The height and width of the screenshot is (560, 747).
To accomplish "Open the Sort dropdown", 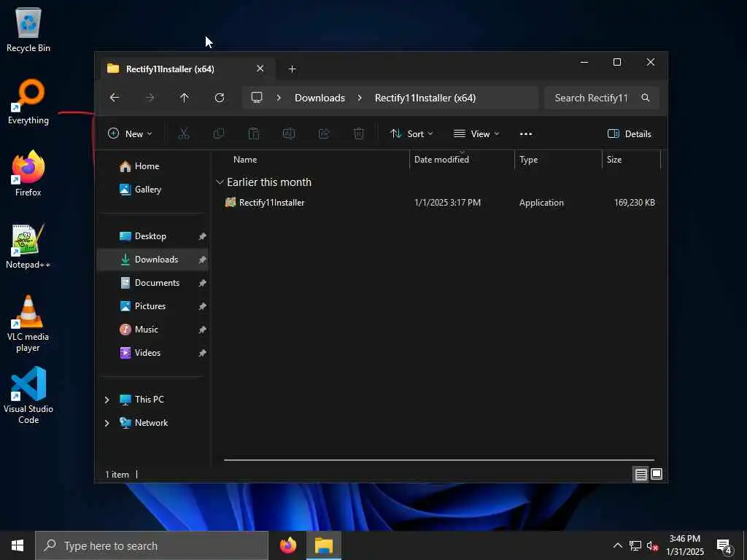I will (411, 134).
